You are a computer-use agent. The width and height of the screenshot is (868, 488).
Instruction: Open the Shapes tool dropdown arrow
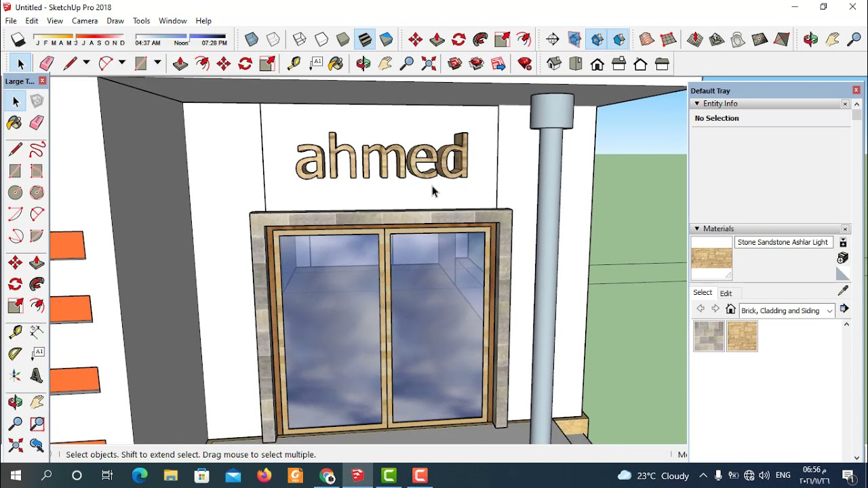[157, 63]
